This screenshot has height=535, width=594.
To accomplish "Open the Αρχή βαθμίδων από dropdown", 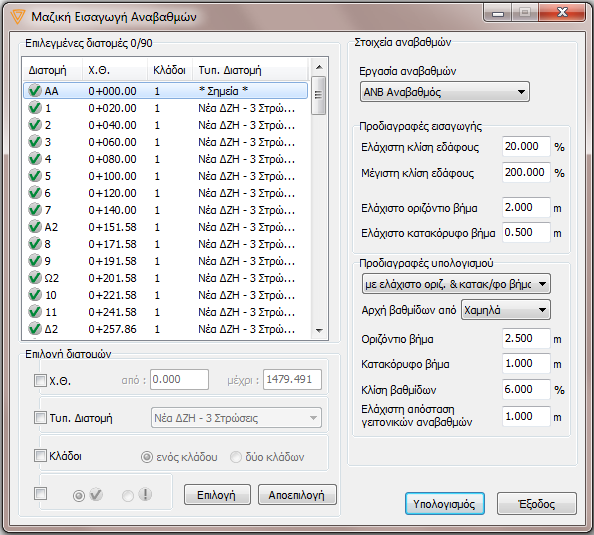I will pos(506,310).
